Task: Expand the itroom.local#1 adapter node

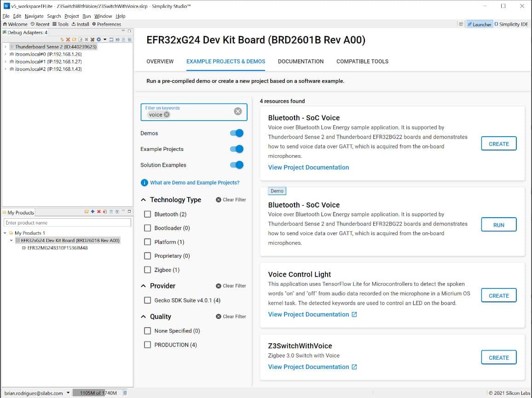Action: tap(6, 62)
